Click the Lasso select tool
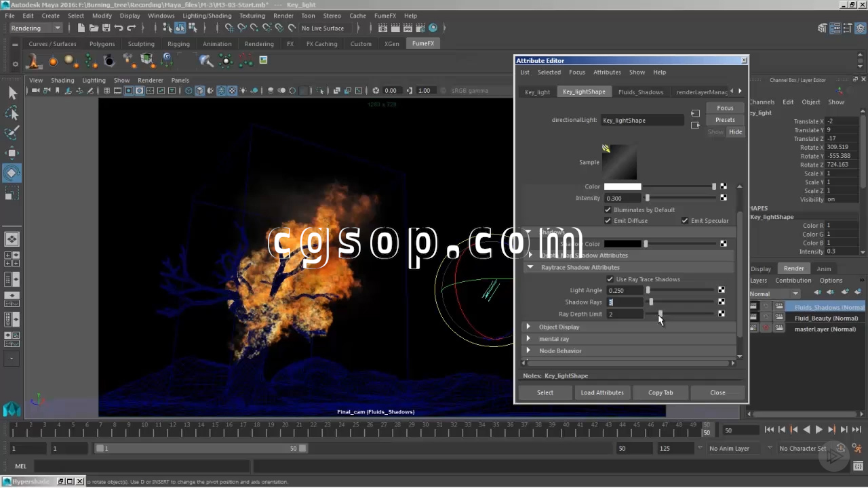The height and width of the screenshot is (488, 868). [12, 113]
